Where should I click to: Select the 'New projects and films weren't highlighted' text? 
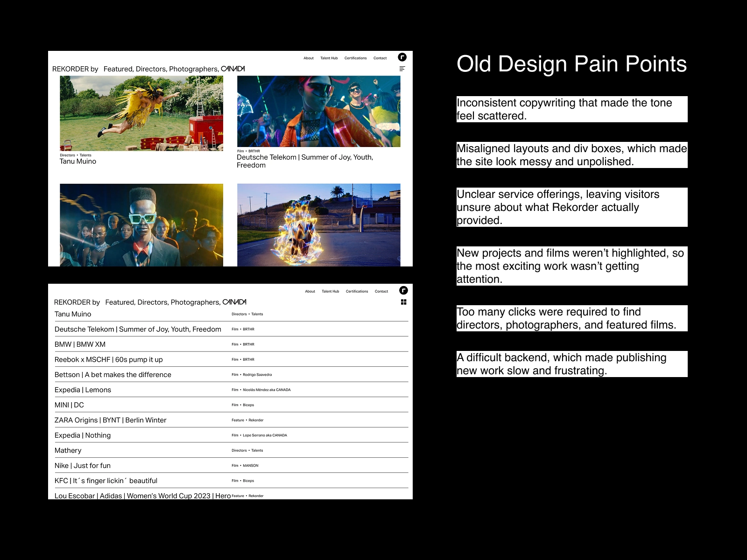pyautogui.click(x=572, y=266)
